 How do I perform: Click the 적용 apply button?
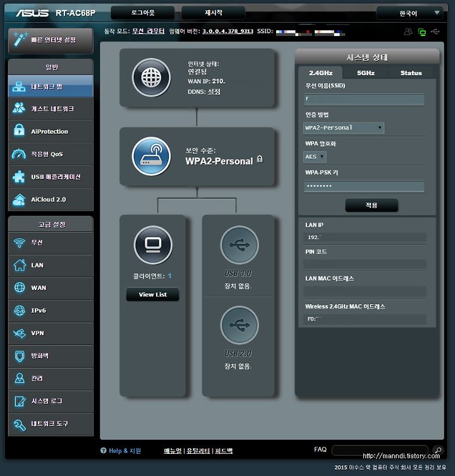[x=372, y=205]
